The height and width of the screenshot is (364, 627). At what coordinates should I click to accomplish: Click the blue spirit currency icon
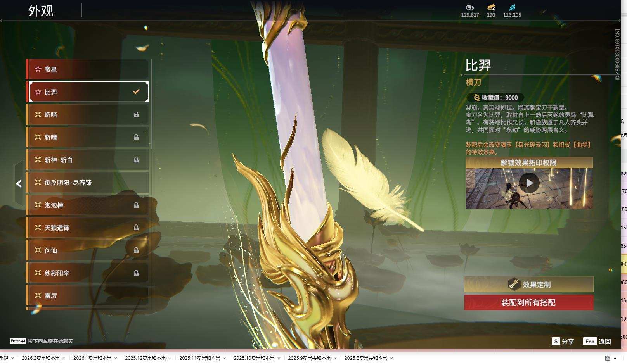click(512, 7)
